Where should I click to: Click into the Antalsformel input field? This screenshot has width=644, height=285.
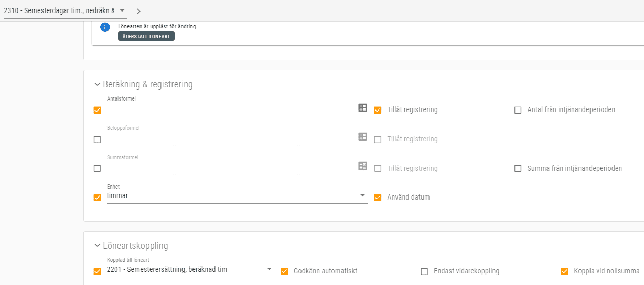pyautogui.click(x=231, y=109)
